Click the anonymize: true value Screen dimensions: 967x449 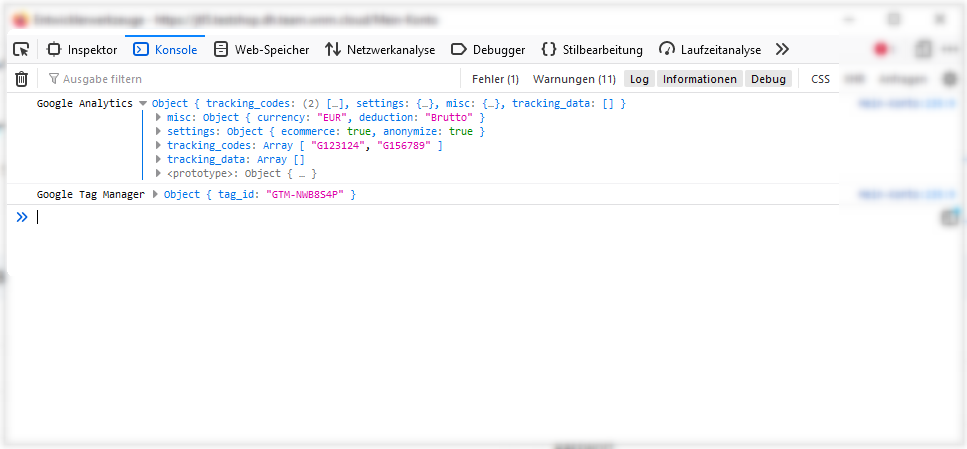[461, 131]
